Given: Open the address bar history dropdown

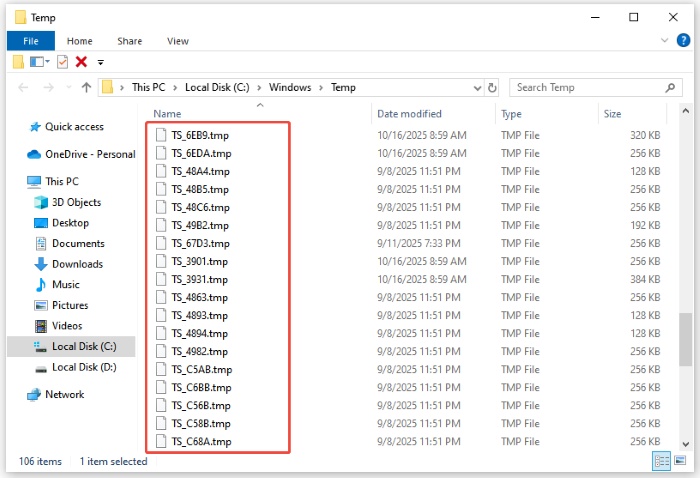Looking at the screenshot, I should coord(477,88).
